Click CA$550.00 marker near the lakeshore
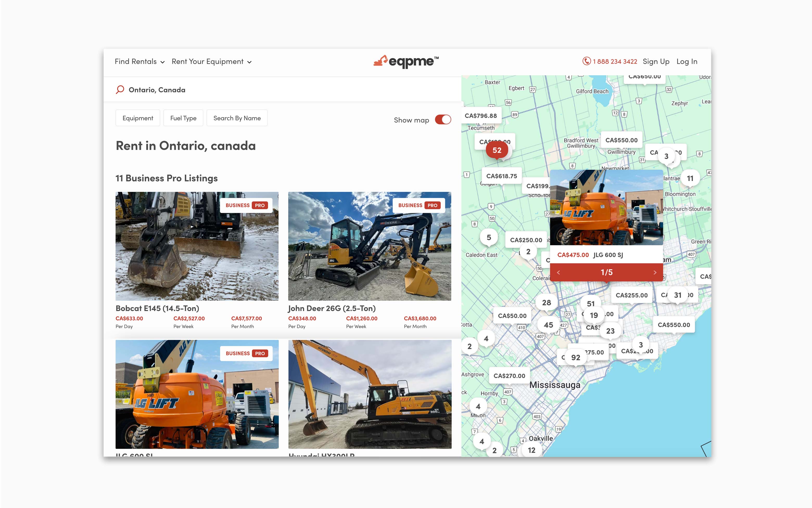Viewport: 812px width, 508px height. pyautogui.click(x=674, y=325)
